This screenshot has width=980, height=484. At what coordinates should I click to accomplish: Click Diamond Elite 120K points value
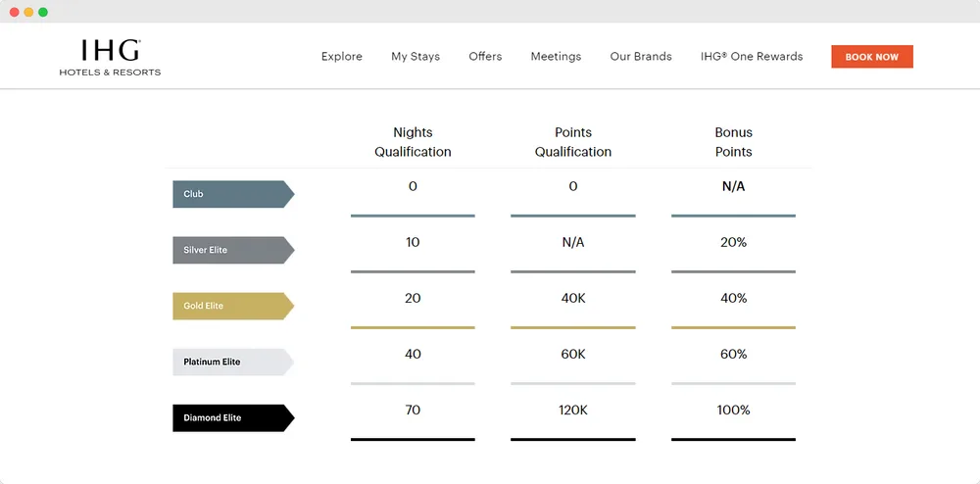coord(573,410)
